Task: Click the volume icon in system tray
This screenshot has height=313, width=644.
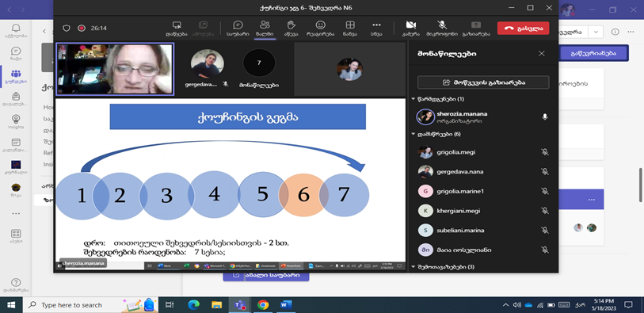Action: (517, 305)
